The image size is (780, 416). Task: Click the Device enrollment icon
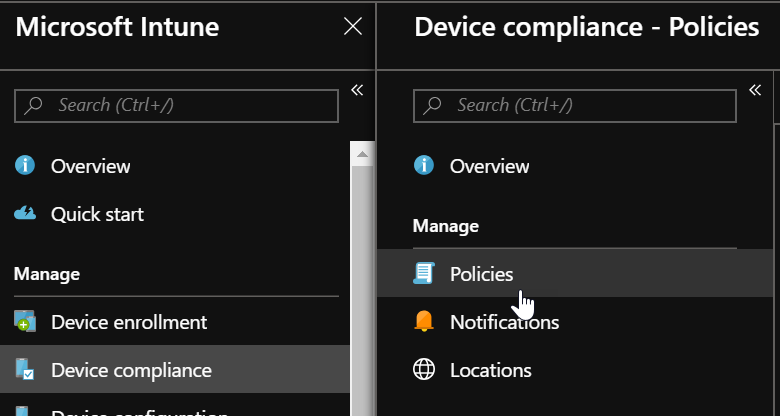click(x=25, y=322)
